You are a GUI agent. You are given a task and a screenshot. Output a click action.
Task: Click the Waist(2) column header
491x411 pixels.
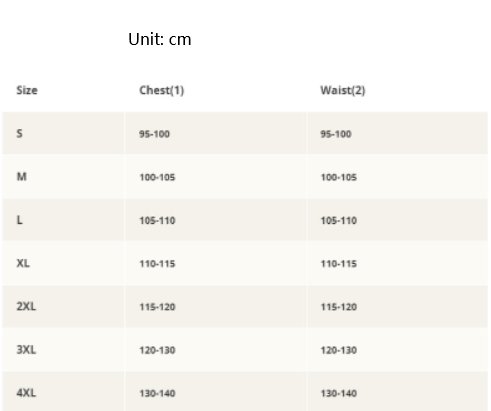click(343, 90)
